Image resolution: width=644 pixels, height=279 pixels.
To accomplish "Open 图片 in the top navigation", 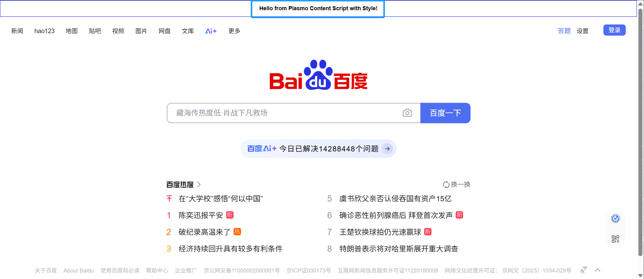I will [141, 31].
